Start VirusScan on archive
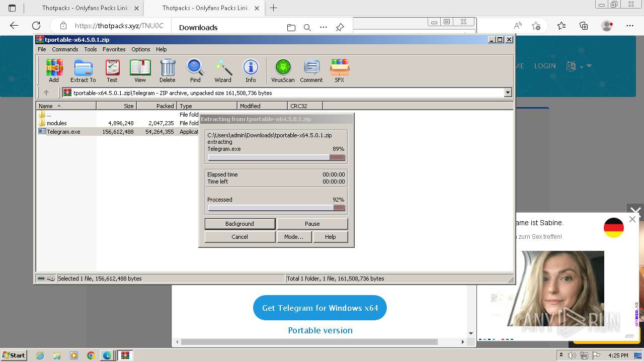Screen dimensions: 644x362 pyautogui.click(x=283, y=70)
